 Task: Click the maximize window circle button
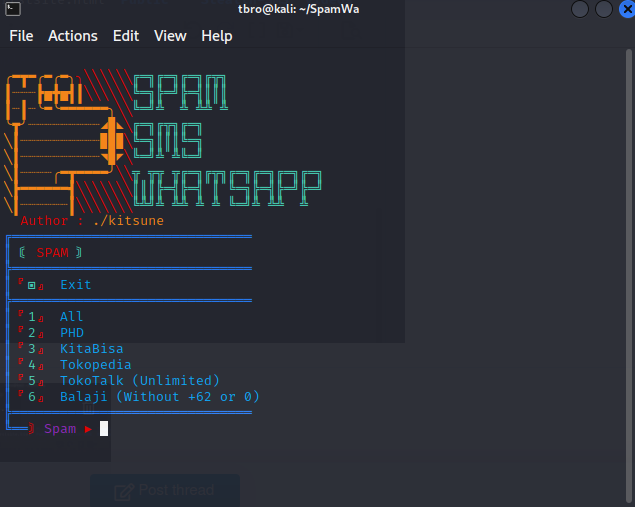coord(604,9)
